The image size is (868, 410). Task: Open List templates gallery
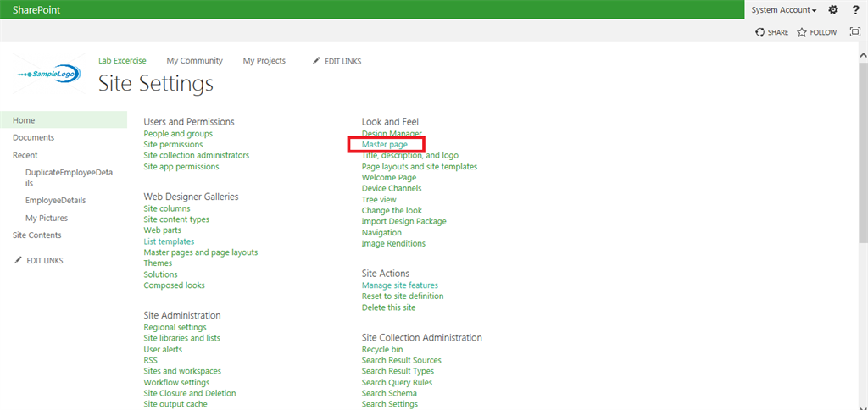(x=169, y=241)
